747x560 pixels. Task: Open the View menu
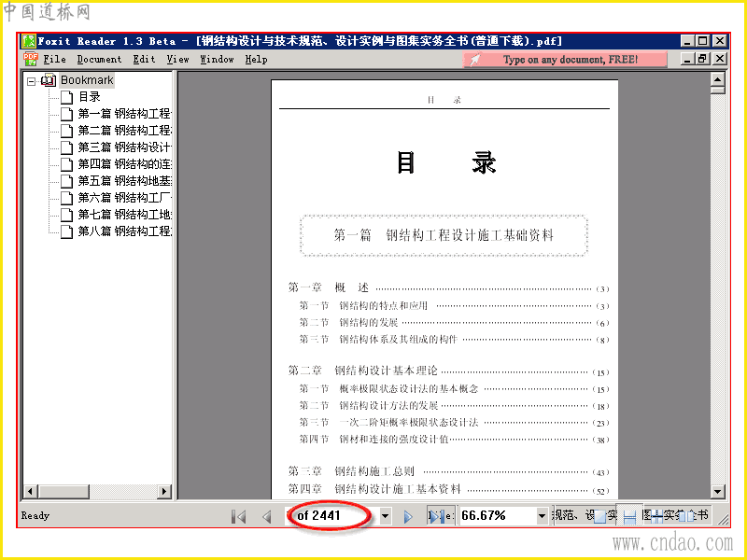tap(177, 59)
